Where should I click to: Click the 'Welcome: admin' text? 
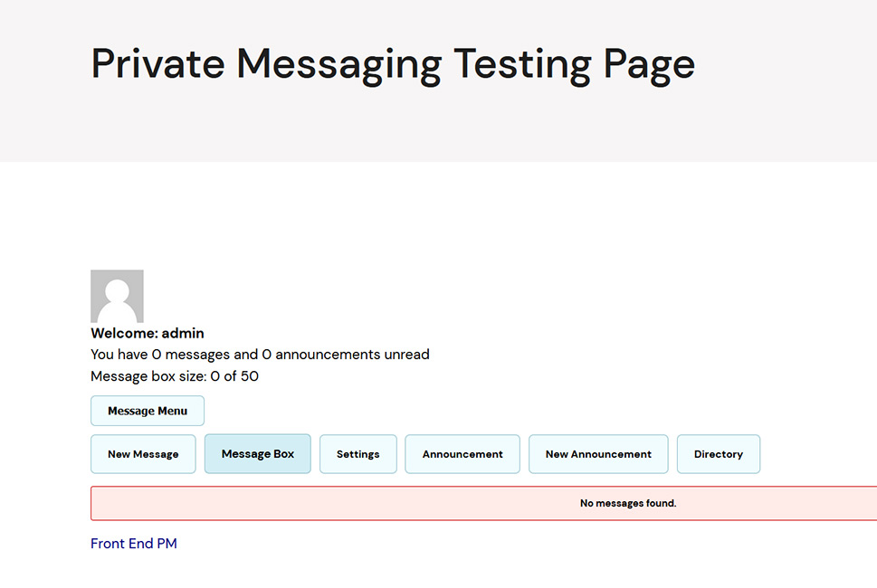pyautogui.click(x=148, y=333)
